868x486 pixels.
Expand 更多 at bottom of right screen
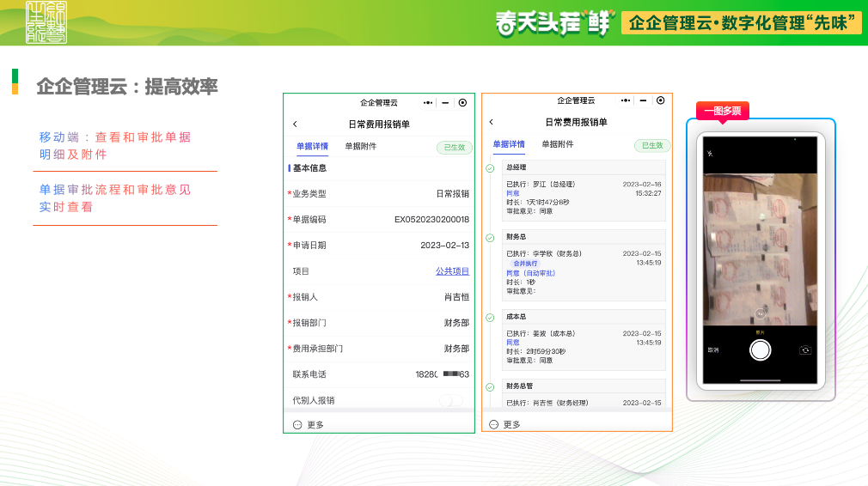coord(505,424)
